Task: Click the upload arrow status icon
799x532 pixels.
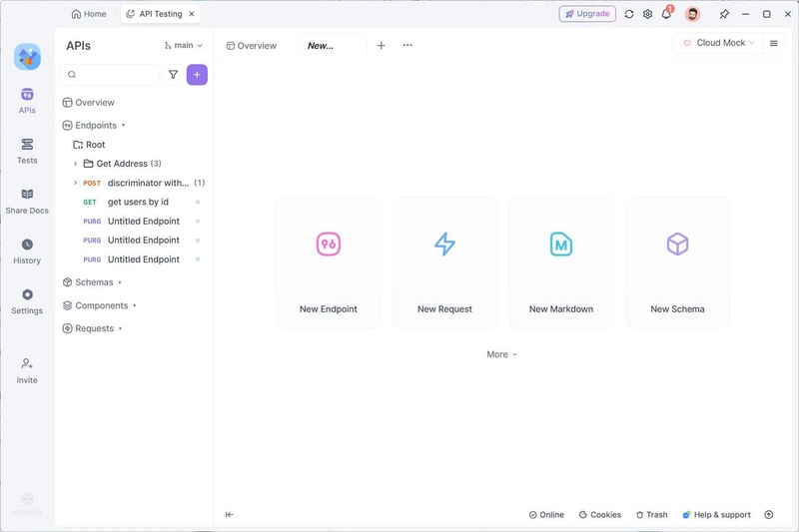Action: click(x=768, y=515)
